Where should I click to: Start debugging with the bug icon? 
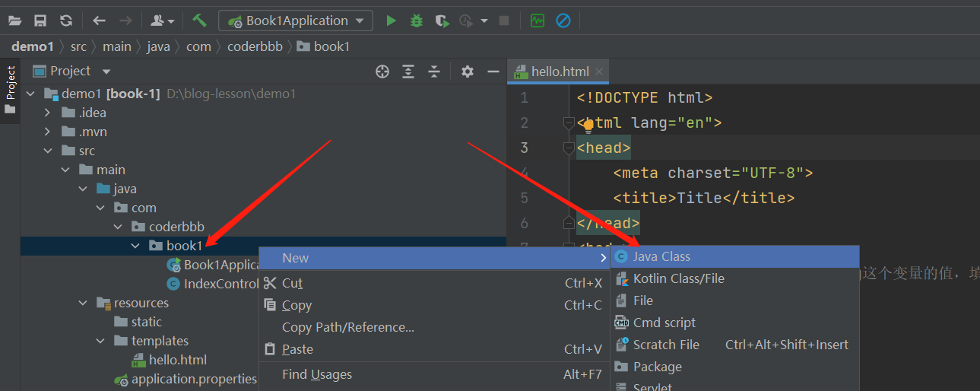(x=416, y=21)
